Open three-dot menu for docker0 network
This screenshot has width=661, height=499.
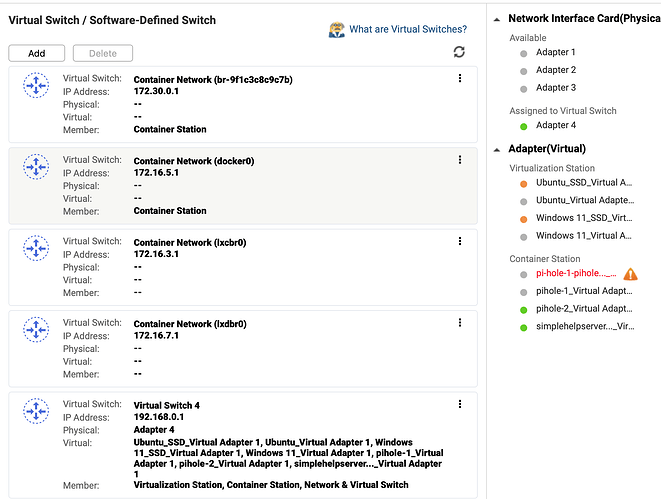(460, 160)
